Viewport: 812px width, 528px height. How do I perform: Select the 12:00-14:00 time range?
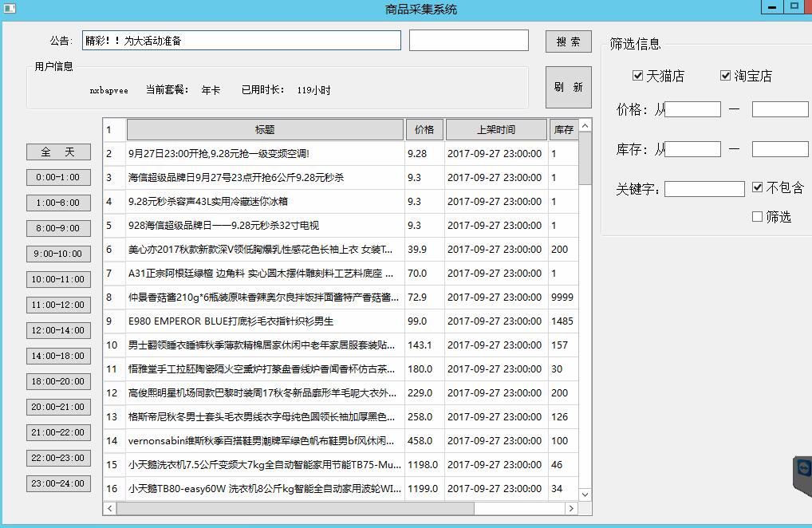(x=58, y=330)
